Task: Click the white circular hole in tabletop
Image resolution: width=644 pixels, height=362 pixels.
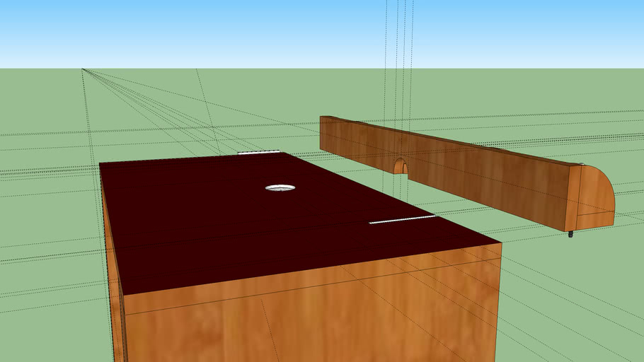Action: coord(280,188)
